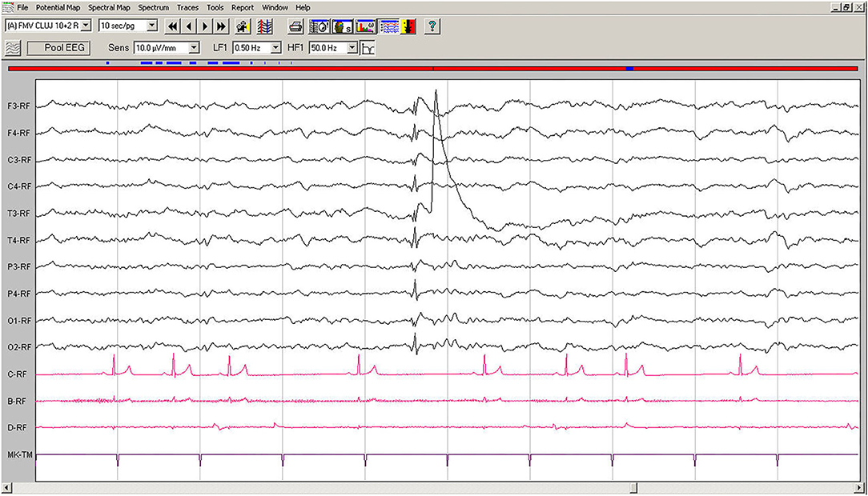Select the F3-RF channel label
The width and height of the screenshot is (868, 496).
pyautogui.click(x=19, y=106)
